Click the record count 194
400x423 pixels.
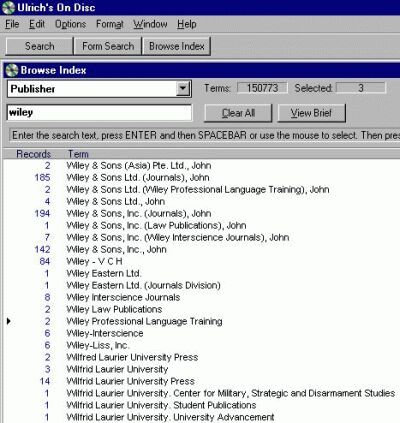coord(42,214)
